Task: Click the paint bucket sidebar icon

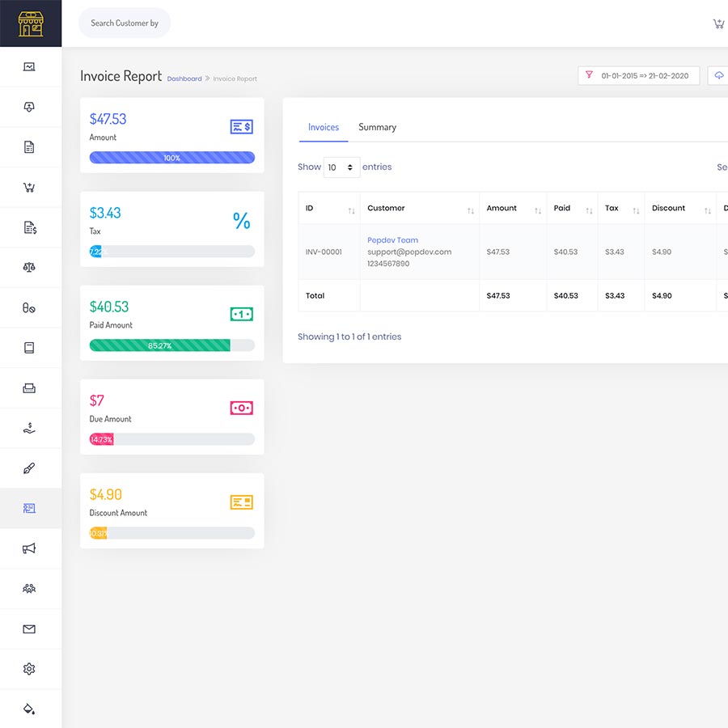Action: click(29, 709)
